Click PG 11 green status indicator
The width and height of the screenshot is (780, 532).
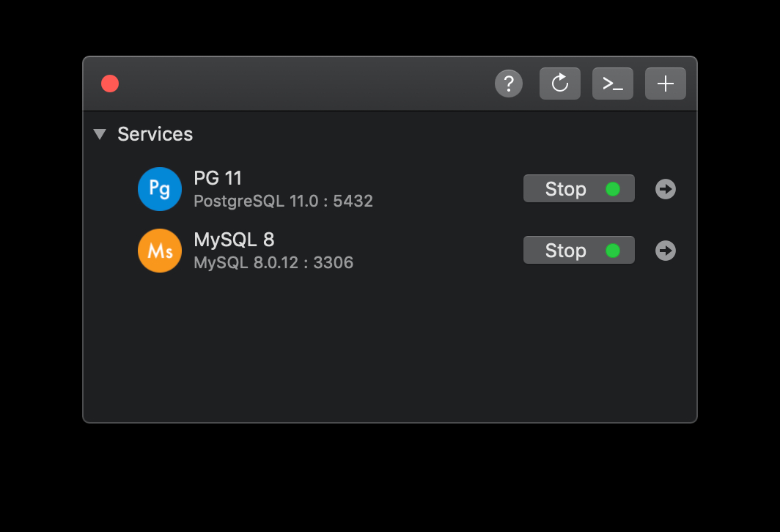coord(613,189)
